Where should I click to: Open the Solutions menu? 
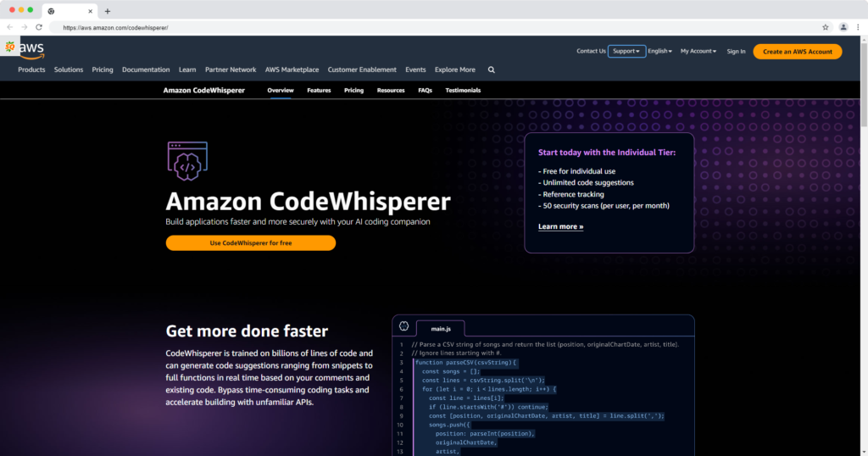(69, 70)
